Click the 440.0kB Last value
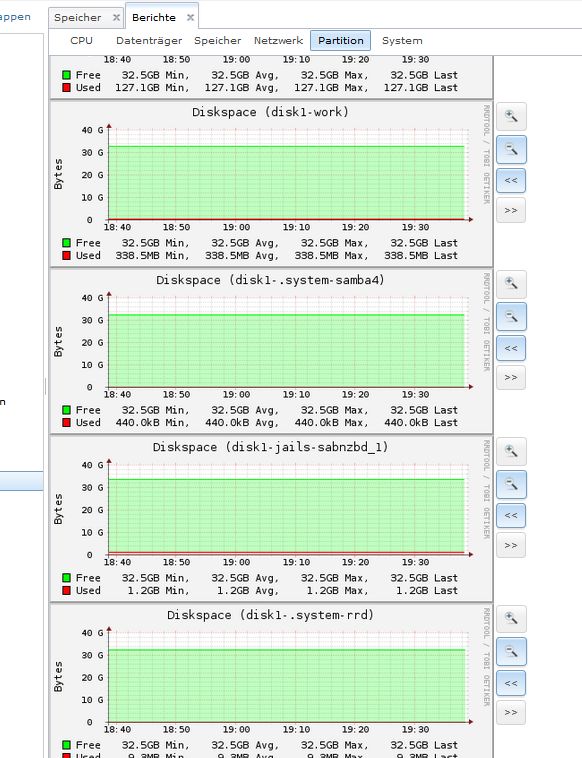Viewport: 582px width, 758px height. [x=421, y=423]
